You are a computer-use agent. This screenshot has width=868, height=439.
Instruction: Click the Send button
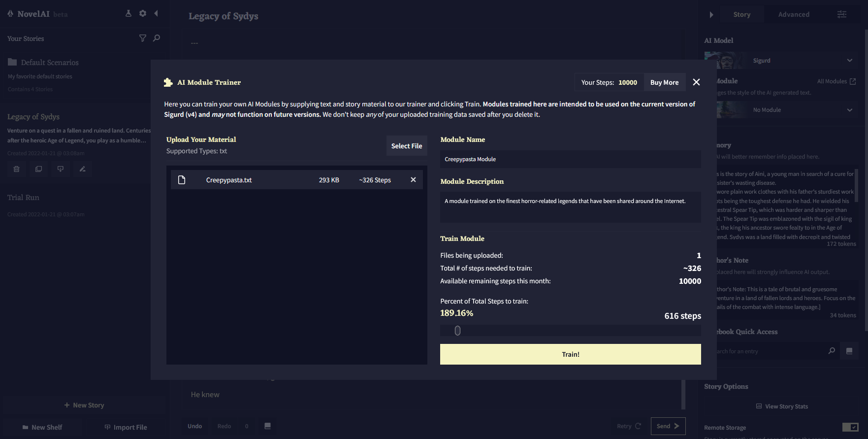668,426
